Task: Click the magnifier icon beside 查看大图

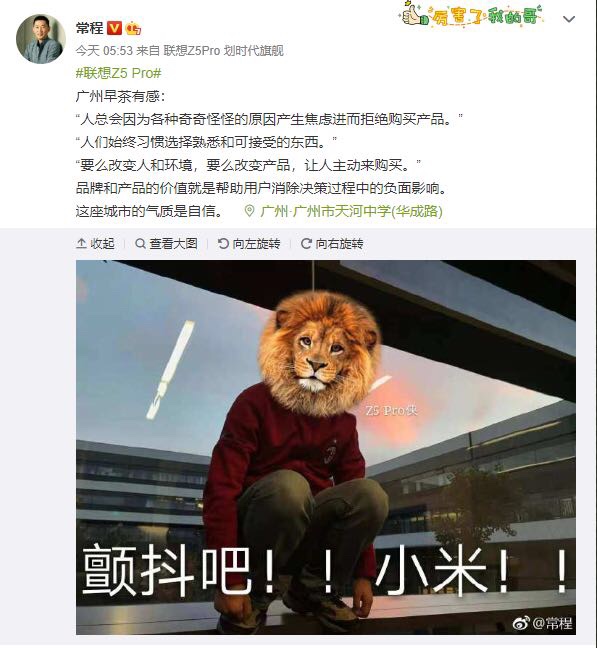Action: 140,244
